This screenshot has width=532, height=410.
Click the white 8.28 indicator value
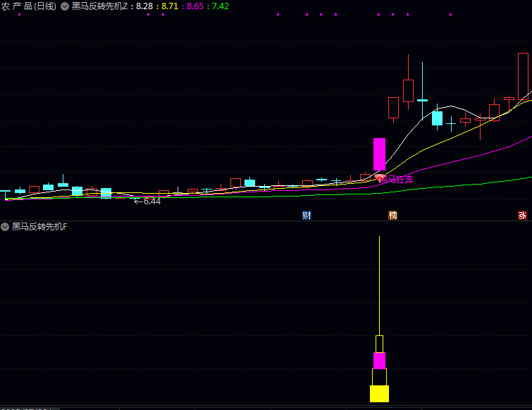pos(144,6)
